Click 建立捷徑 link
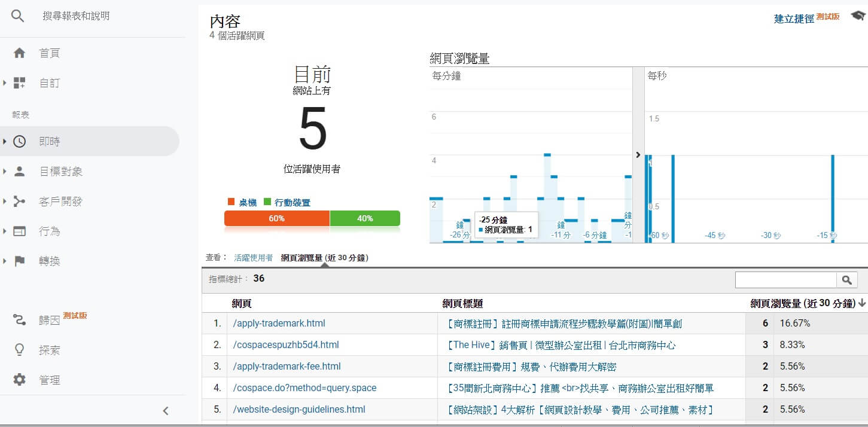Image resolution: width=868 pixels, height=427 pixels. coord(794,19)
